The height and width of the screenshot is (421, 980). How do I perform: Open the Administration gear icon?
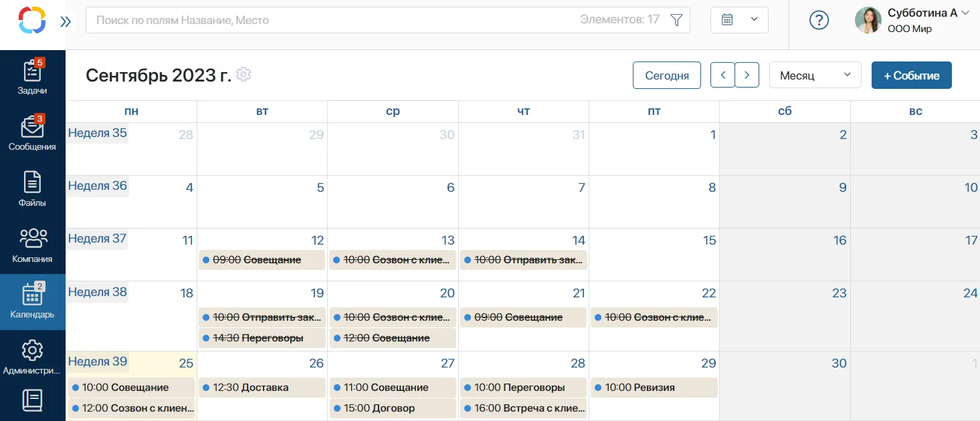(32, 350)
